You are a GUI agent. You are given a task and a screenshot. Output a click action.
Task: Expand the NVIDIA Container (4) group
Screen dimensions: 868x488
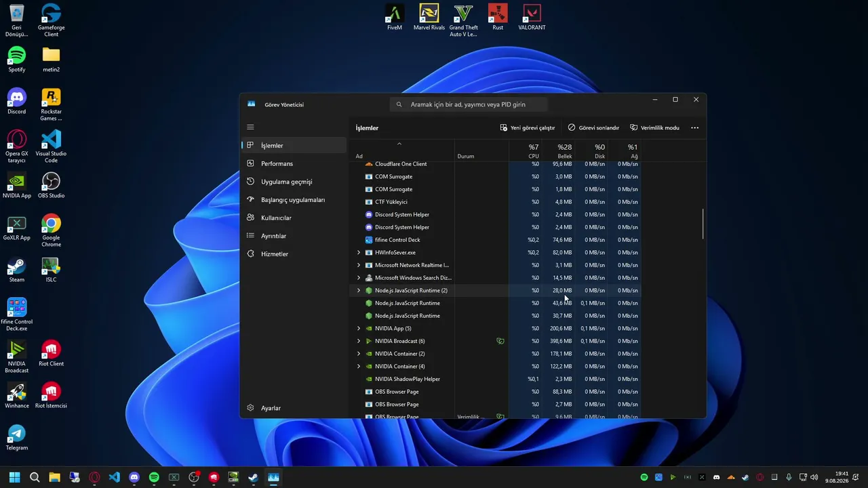(359, 367)
